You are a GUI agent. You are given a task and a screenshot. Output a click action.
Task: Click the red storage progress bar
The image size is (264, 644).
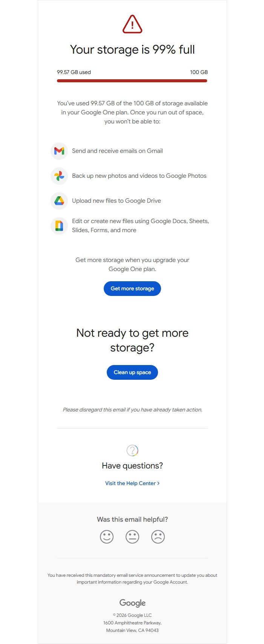(132, 81)
